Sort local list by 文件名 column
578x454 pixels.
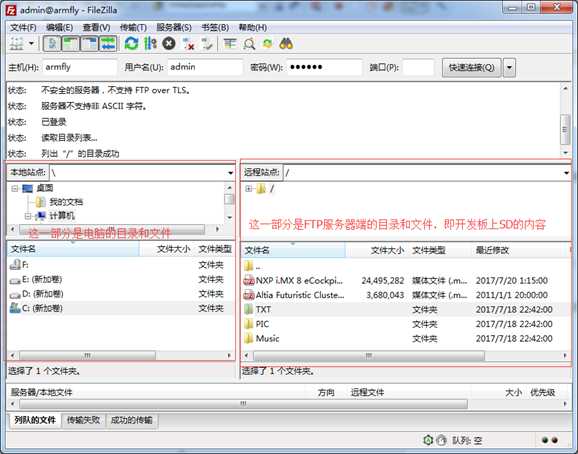[x=73, y=249]
